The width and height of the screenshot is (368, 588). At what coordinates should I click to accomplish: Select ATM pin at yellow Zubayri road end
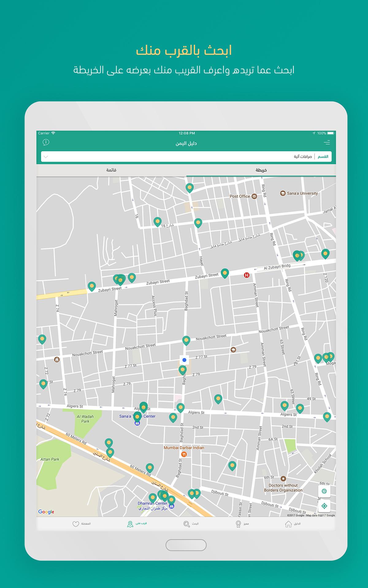pos(92,287)
